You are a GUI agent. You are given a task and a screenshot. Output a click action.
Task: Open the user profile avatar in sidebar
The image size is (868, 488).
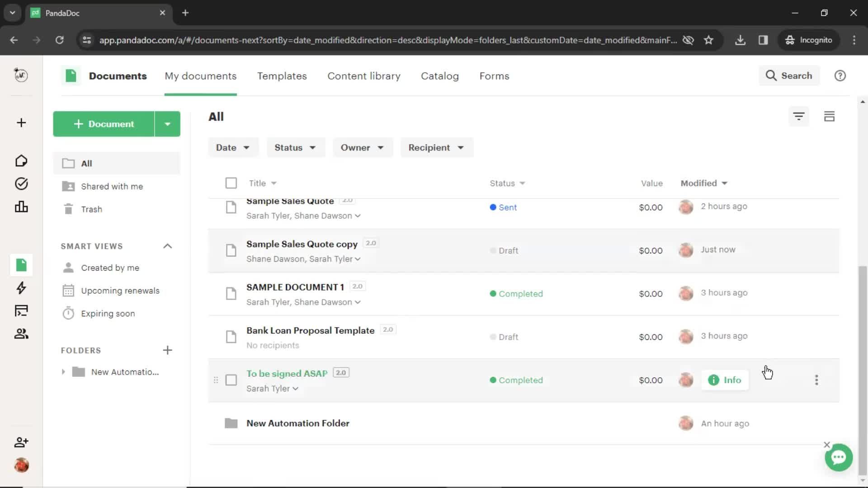coord(21,465)
